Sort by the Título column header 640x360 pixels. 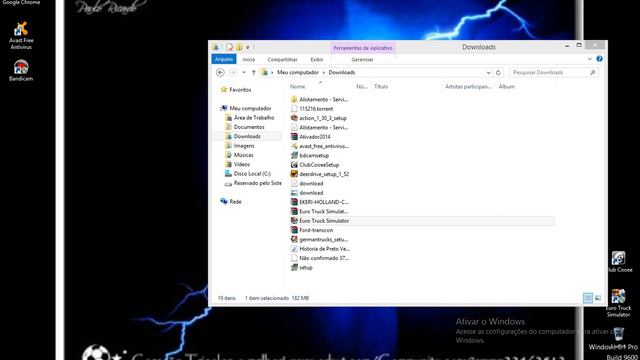tap(381, 87)
